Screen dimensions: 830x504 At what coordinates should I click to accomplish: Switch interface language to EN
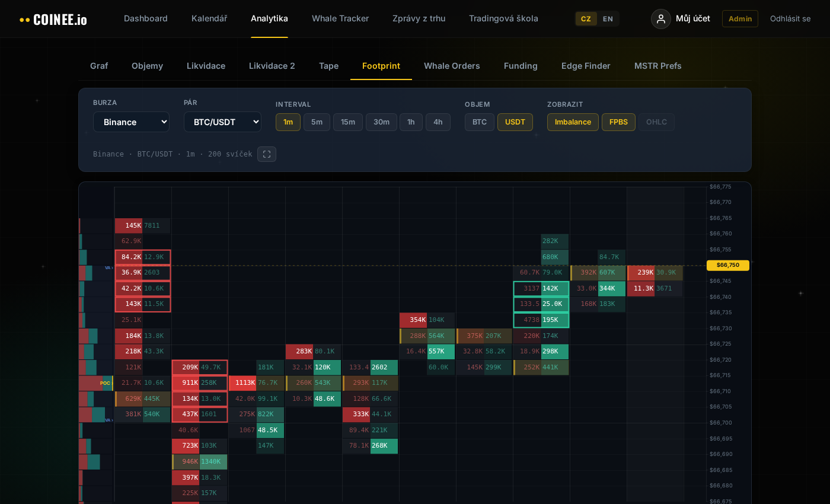(608, 18)
